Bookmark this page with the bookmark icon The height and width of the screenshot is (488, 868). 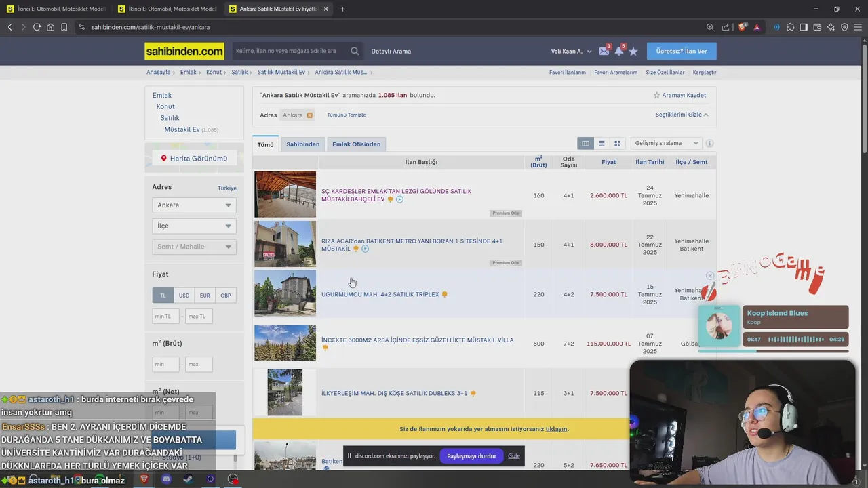(64, 27)
